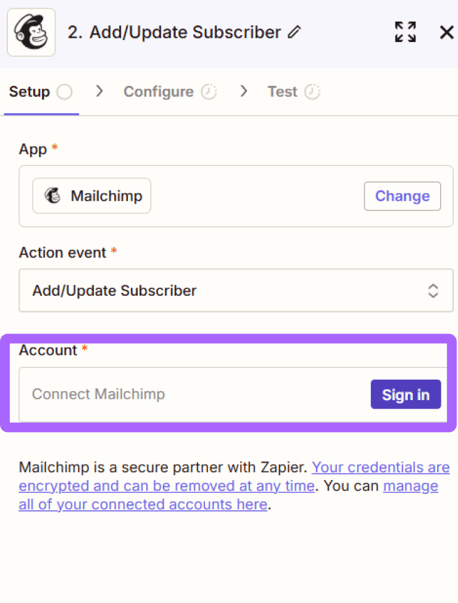Click the Test clock status icon
Image resolution: width=458 pixels, height=603 pixels.
click(x=312, y=92)
